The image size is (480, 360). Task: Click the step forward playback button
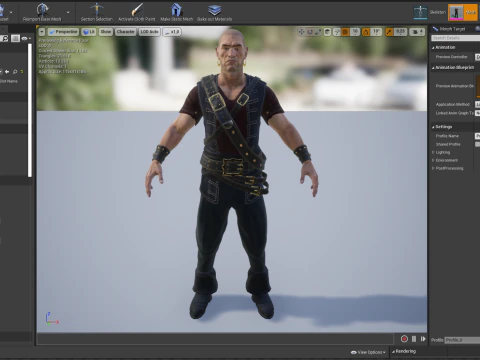423,339
